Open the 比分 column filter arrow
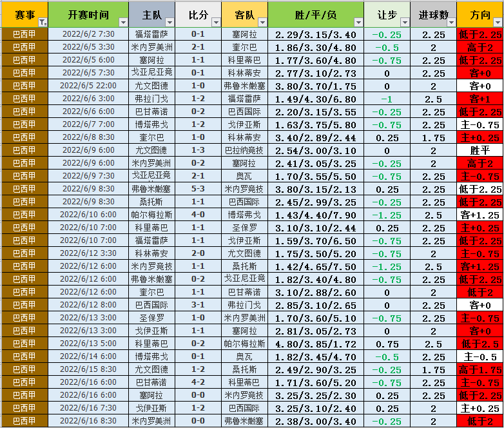504x428 pixels. coord(215,23)
